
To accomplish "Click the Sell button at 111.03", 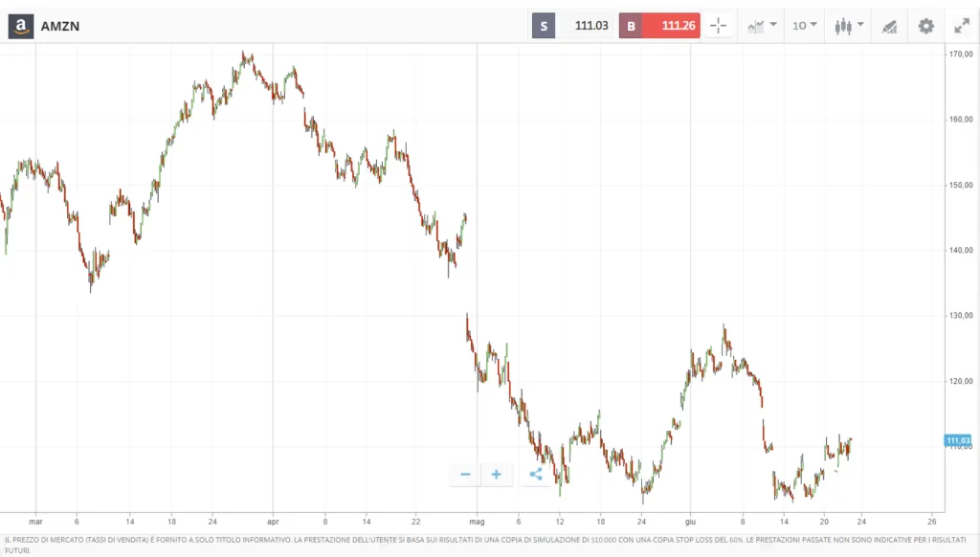I will pos(572,26).
